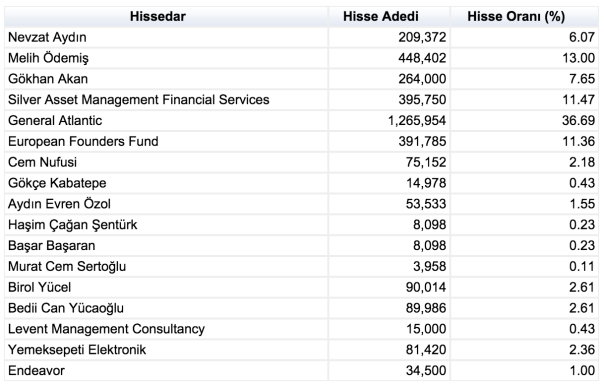Click the Endeavor shareholder cell
The height and width of the screenshot is (385, 604).
166,370
